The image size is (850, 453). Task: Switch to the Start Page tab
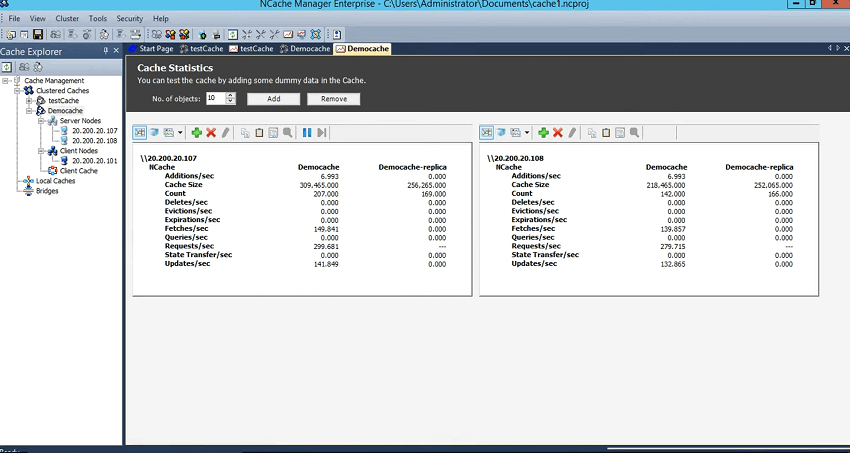click(x=151, y=49)
